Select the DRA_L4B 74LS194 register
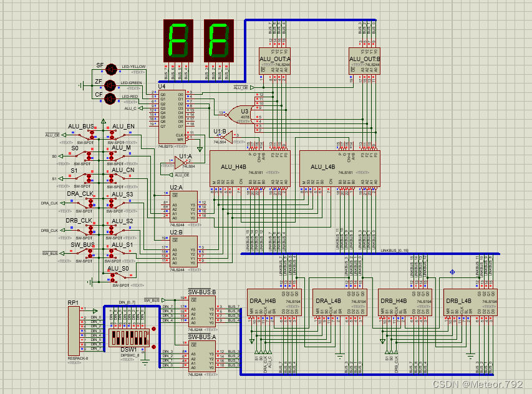Viewport: 532px width, 394px height. 340,302
